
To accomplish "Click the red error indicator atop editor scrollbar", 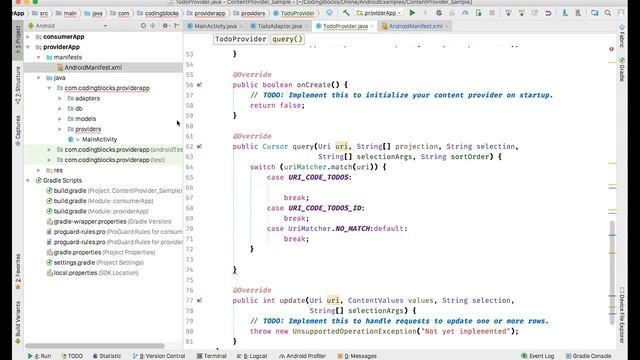I will (611, 49).
